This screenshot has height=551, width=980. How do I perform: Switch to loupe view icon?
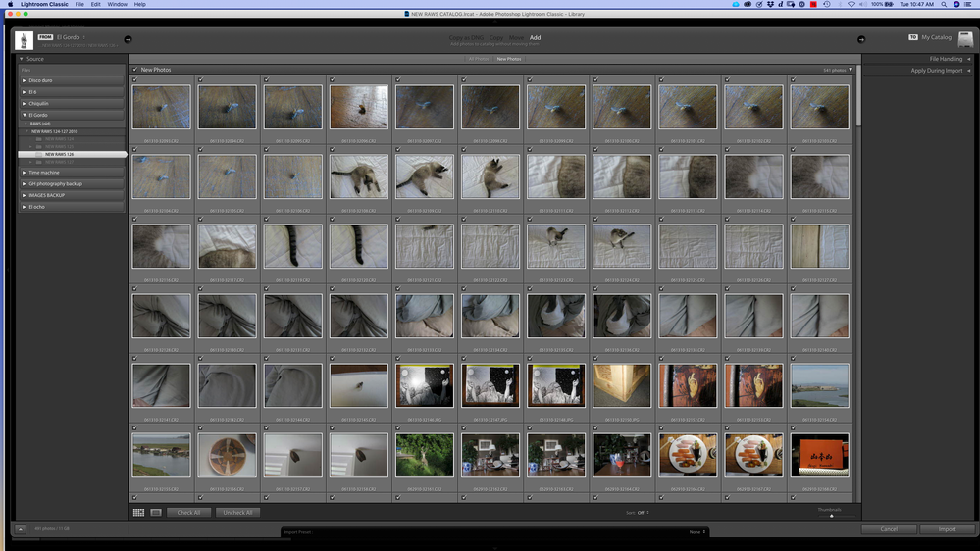(155, 513)
